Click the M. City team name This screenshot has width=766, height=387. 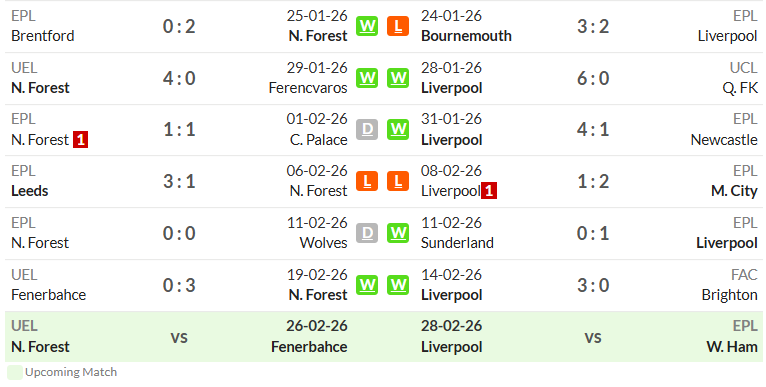click(x=734, y=191)
